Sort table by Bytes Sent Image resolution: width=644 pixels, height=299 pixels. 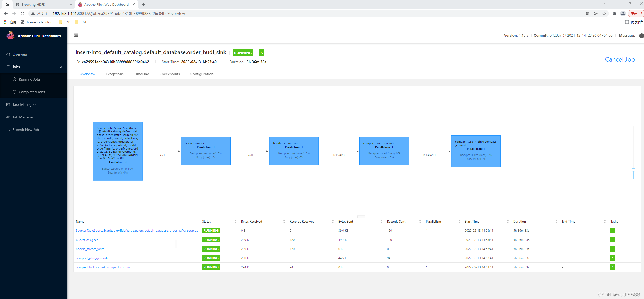coord(381,222)
